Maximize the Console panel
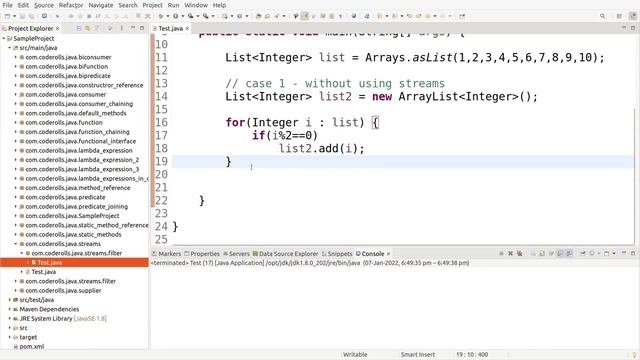 (633, 253)
